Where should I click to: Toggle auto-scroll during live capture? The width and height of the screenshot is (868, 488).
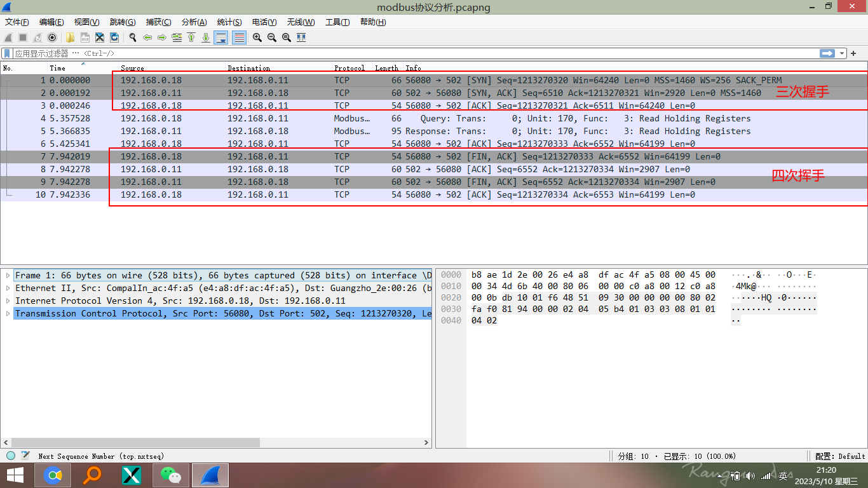coord(221,37)
